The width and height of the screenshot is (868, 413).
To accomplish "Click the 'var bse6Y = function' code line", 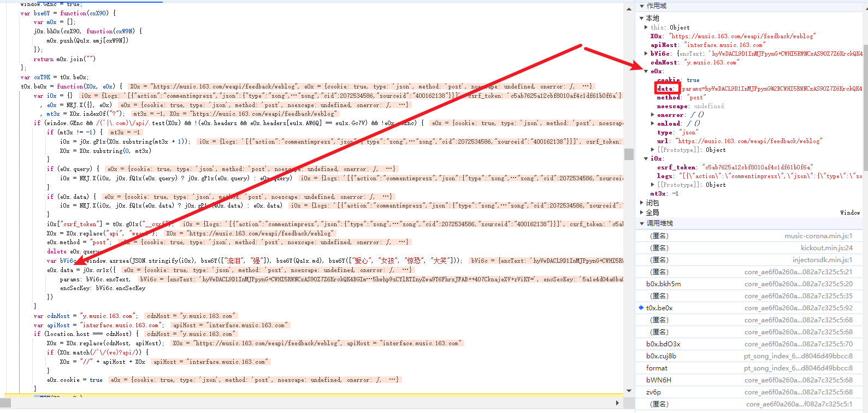I will (68, 13).
